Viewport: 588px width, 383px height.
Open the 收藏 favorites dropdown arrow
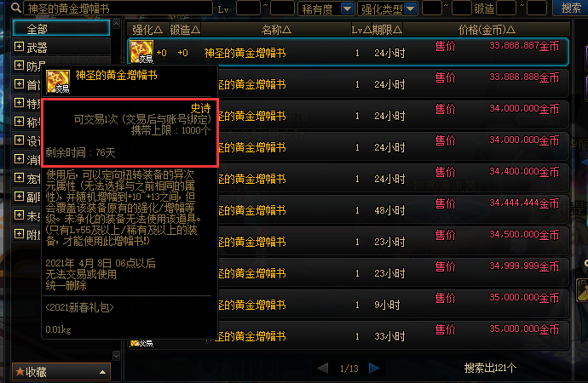[x=102, y=372]
